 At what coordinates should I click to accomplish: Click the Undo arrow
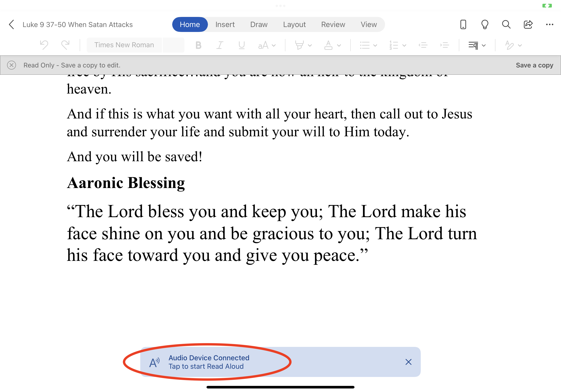point(44,45)
